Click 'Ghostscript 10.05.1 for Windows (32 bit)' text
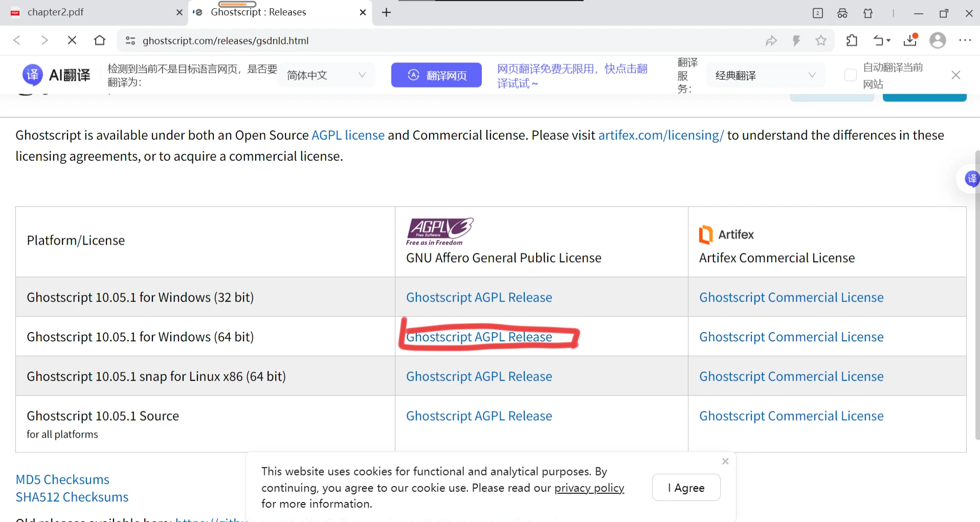980x522 pixels. click(140, 297)
